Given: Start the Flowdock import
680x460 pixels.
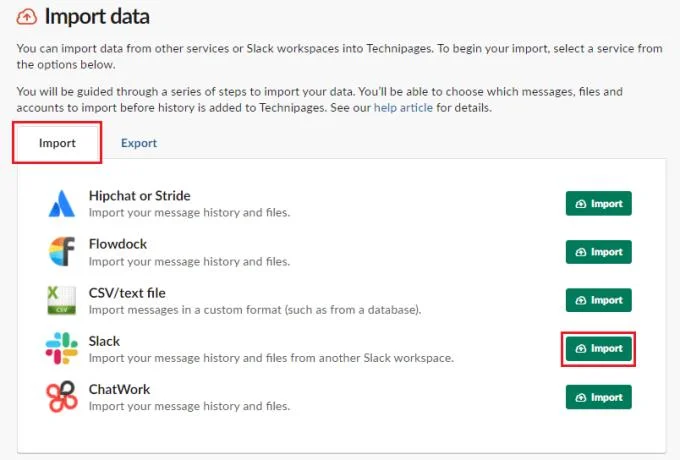Looking at the screenshot, I should [598, 252].
